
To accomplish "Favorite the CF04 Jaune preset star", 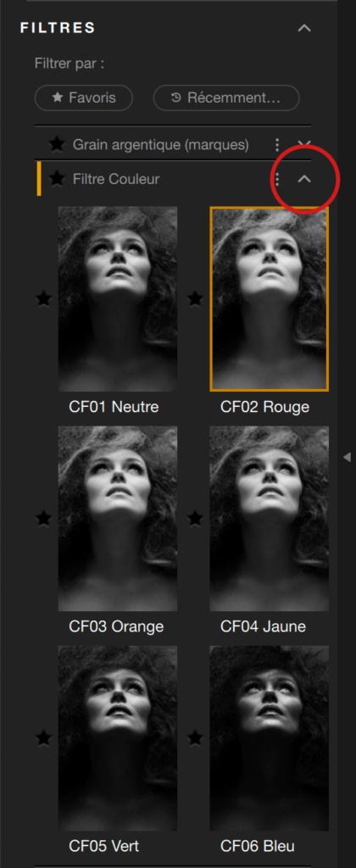I will pyautogui.click(x=195, y=518).
